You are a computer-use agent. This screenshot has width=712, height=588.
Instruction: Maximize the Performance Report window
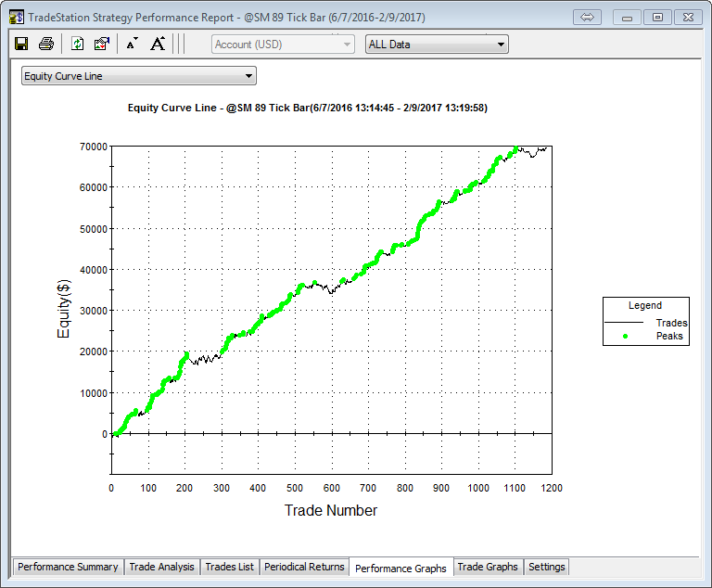click(x=657, y=17)
